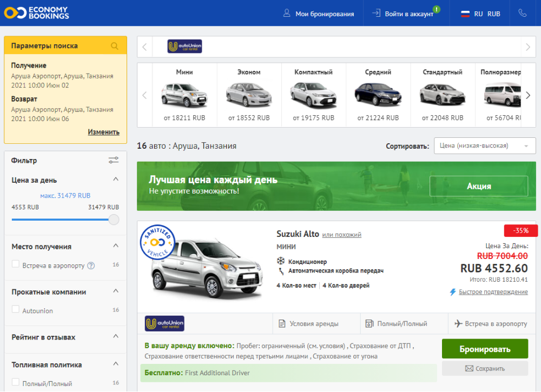Check the Встреча в аэропорту filter checkbox
541x392 pixels.
[x=16, y=264]
